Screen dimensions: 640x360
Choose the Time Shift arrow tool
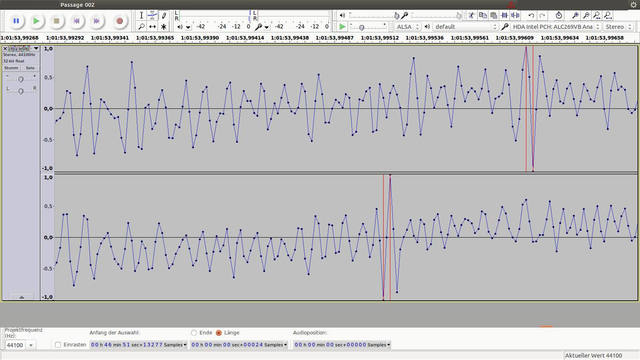[152, 27]
